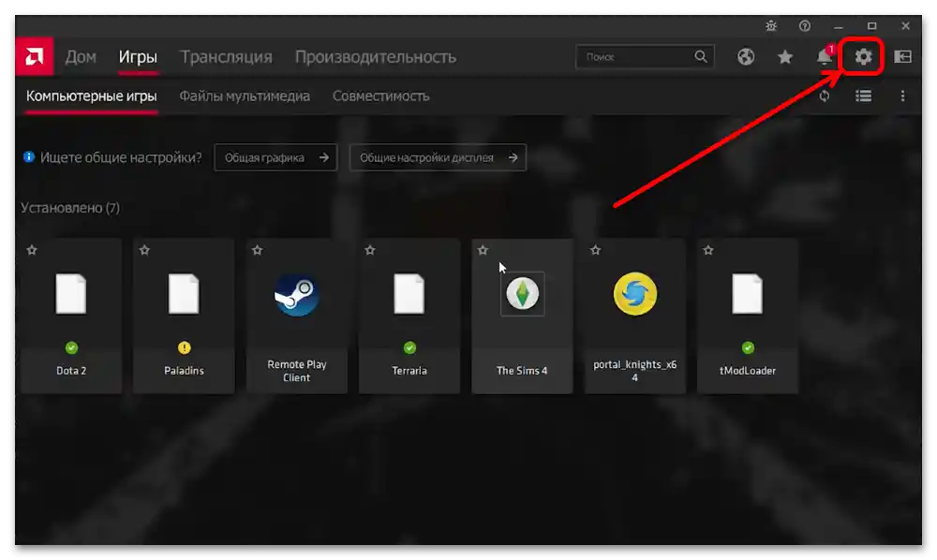Viewport: 937px width, 560px height.
Task: Click the Ищете общие настройки? text
Action: 121,157
